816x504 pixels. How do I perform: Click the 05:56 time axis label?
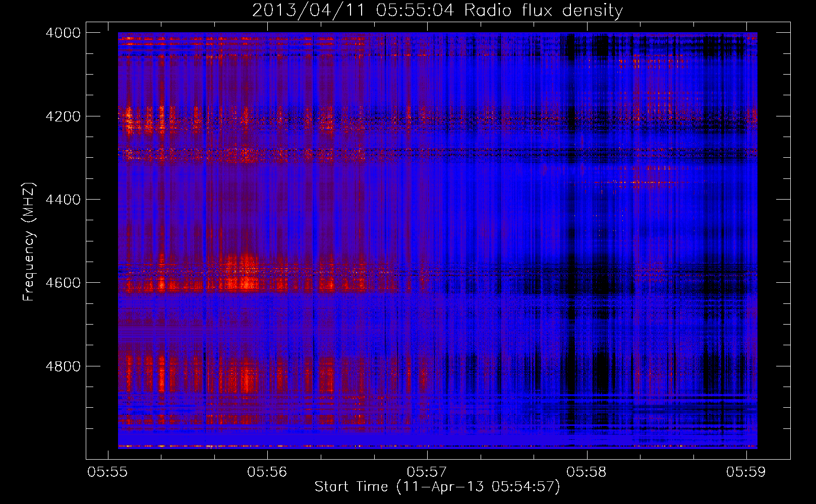(267, 472)
